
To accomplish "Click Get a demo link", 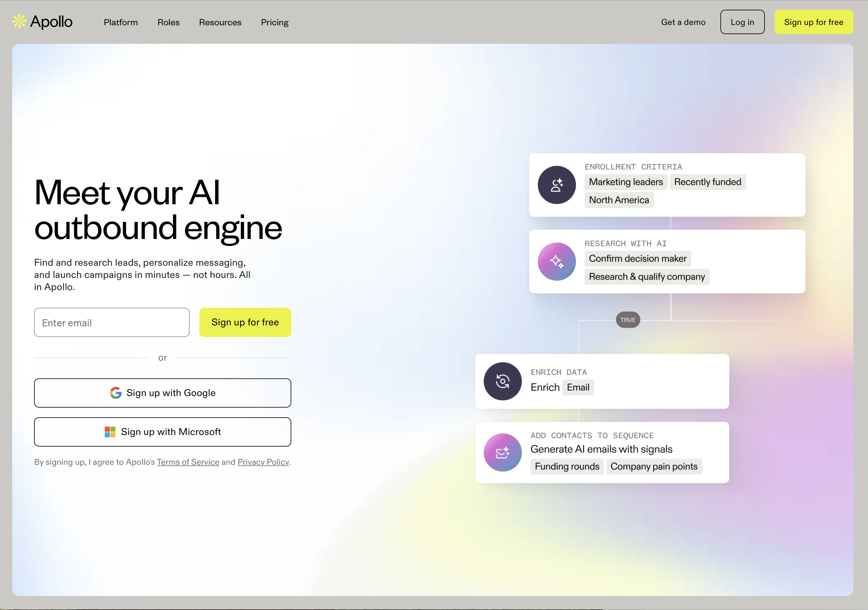I will click(683, 22).
